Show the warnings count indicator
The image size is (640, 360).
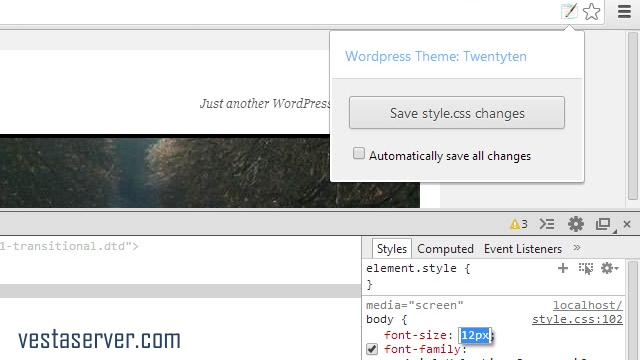(518, 224)
